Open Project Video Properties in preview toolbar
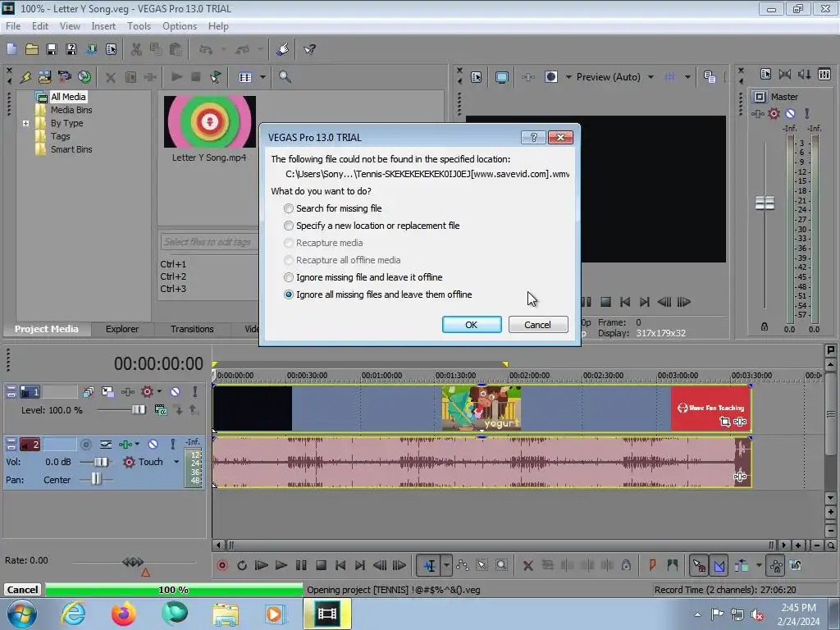 [477, 77]
